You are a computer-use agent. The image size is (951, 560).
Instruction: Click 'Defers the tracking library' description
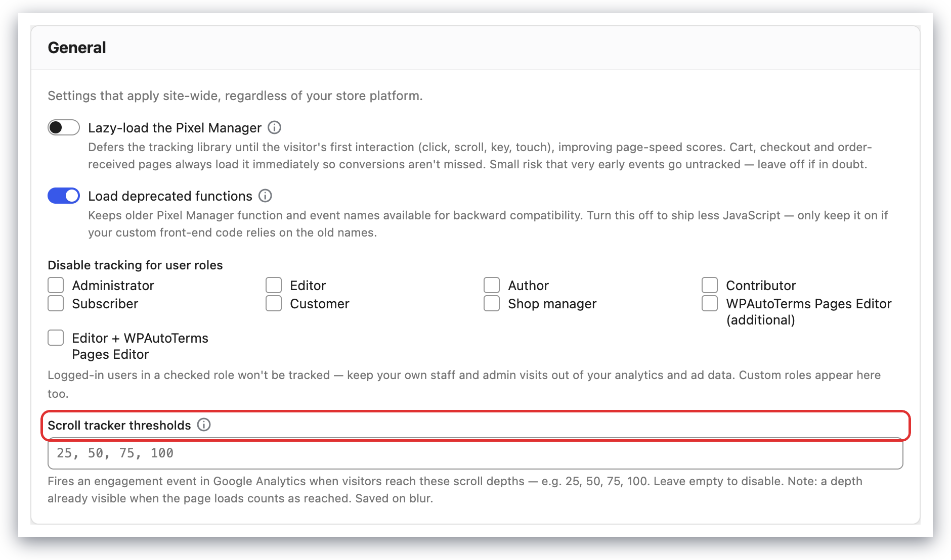pos(480,156)
